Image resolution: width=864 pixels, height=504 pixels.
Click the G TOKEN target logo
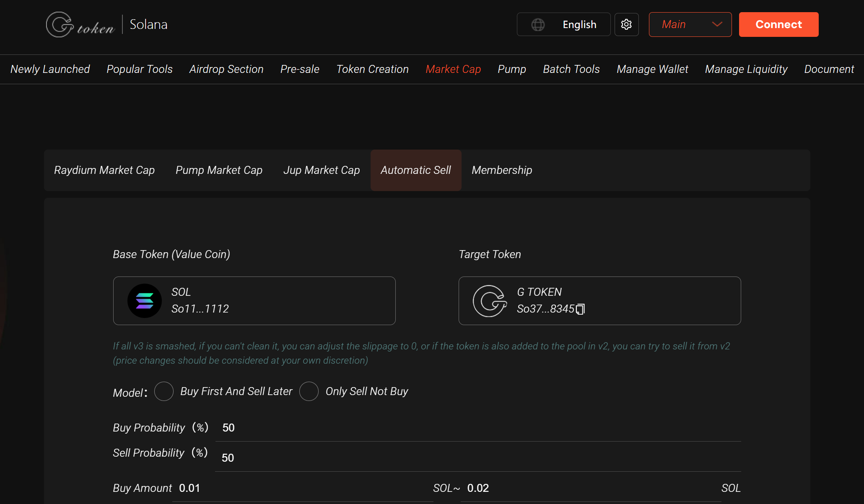click(490, 301)
